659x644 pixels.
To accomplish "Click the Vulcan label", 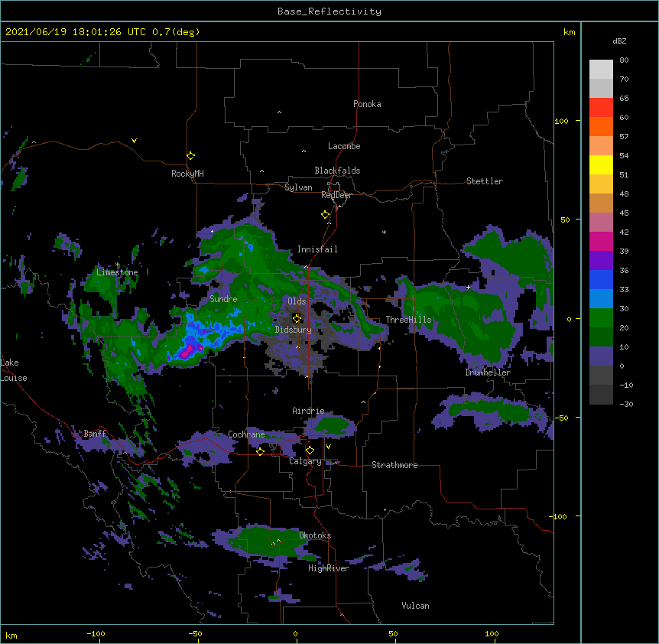I will 416,606.
